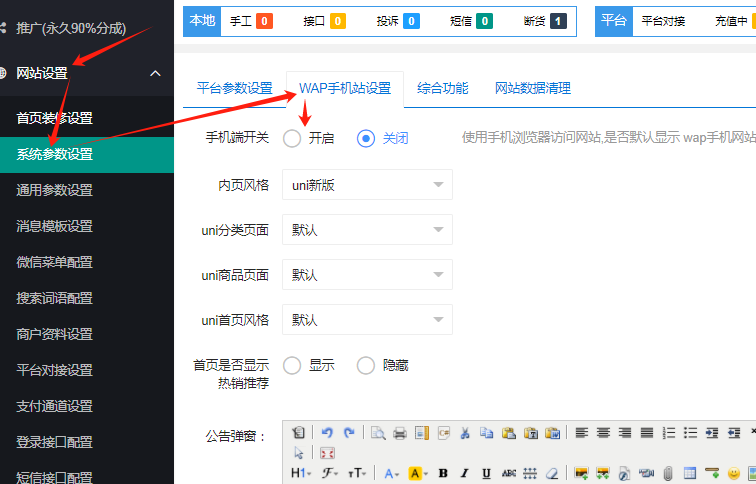This screenshot has width=756, height=484.
Task: Open font size dropdown in editor
Action: point(357,473)
